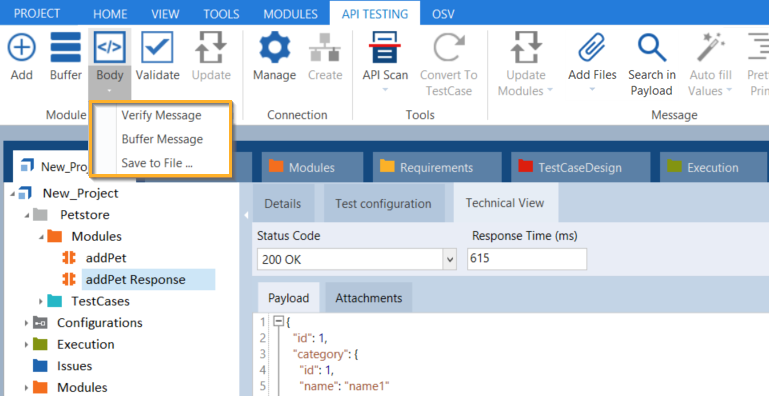Open the Attachments tab

(x=369, y=298)
